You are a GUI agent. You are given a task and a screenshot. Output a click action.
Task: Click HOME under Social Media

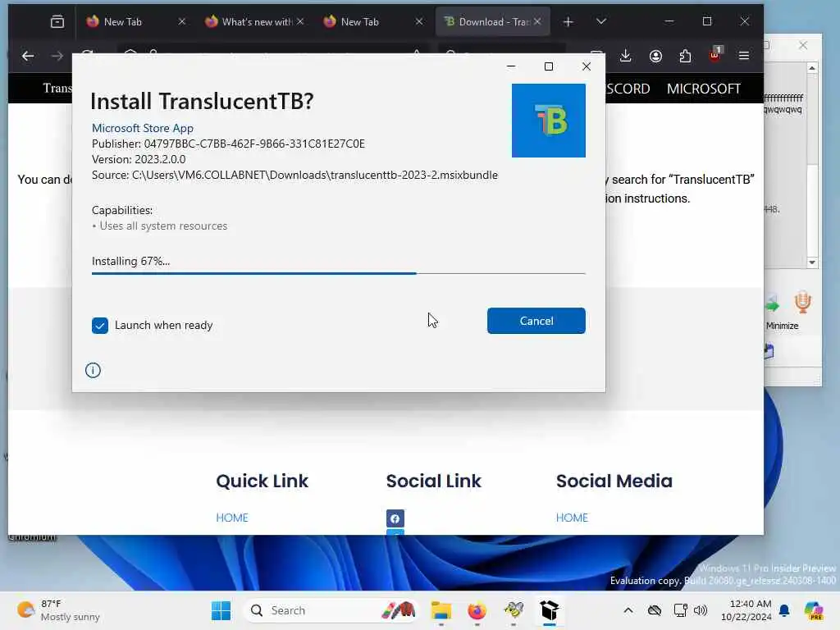(572, 518)
